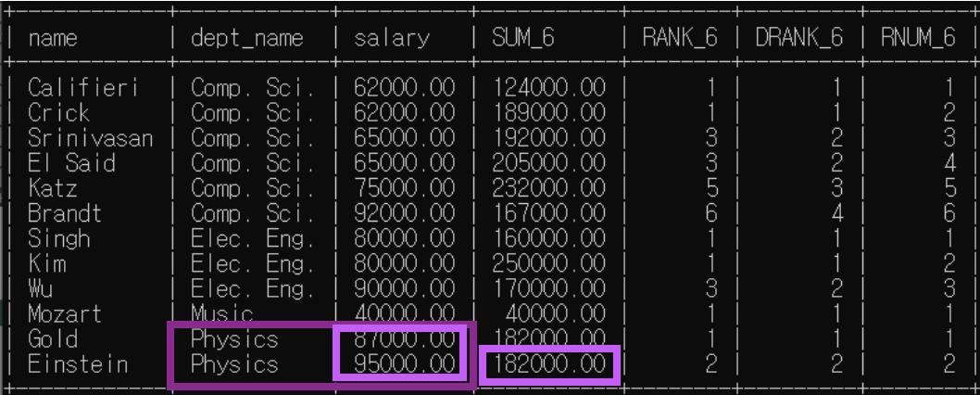Click salary 90000.00 in Wu's row
980x395 pixels.
(405, 288)
